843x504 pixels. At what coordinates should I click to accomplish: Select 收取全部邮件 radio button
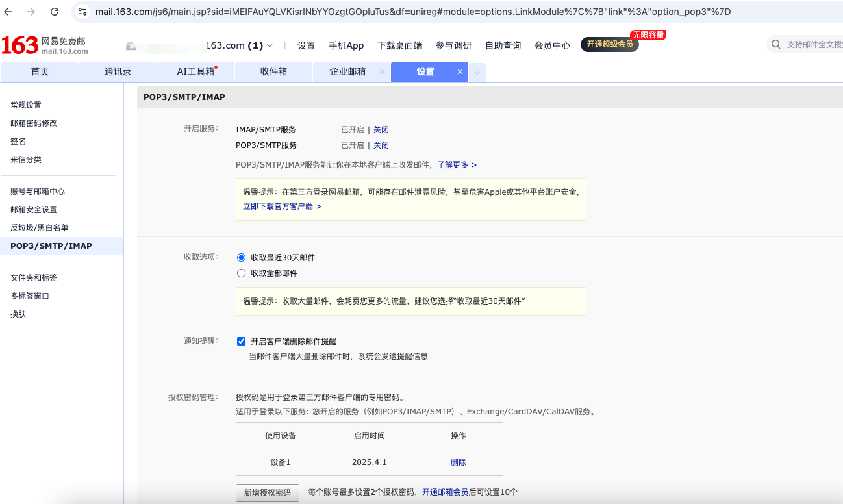click(x=242, y=273)
